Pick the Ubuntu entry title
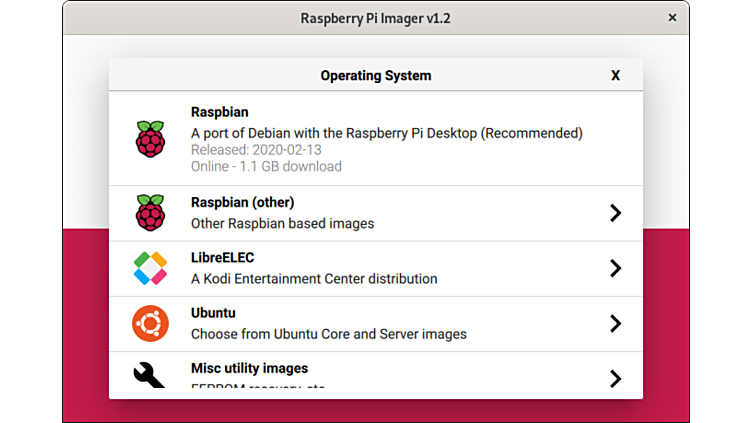The width and height of the screenshot is (752, 423). tap(213, 312)
